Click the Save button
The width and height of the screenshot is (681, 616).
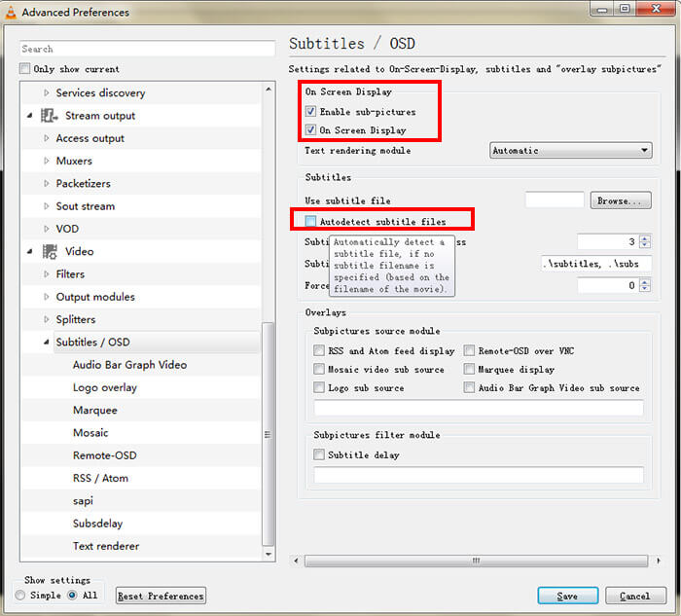(567, 596)
